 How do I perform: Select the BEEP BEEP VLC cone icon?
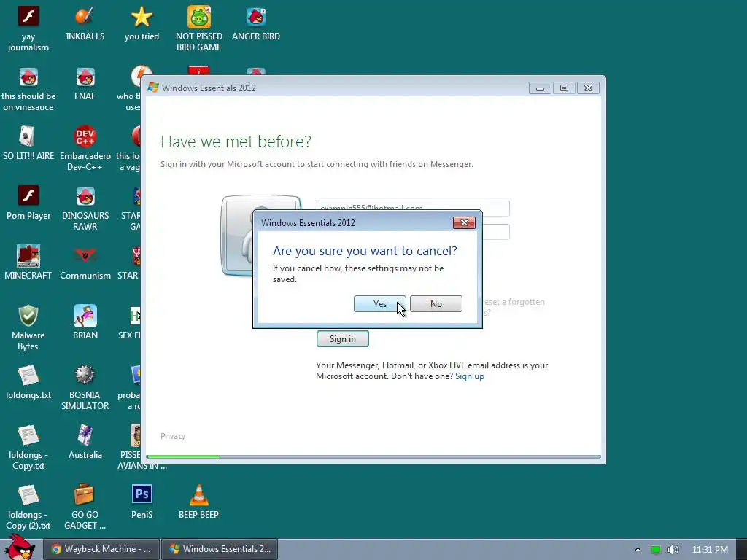pyautogui.click(x=198, y=502)
